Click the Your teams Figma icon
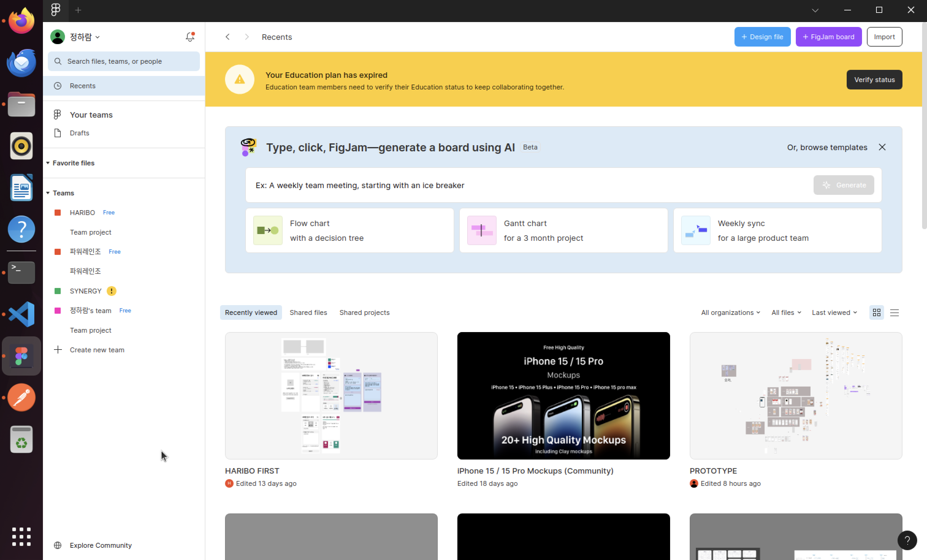This screenshot has height=560, width=927. 57,115
